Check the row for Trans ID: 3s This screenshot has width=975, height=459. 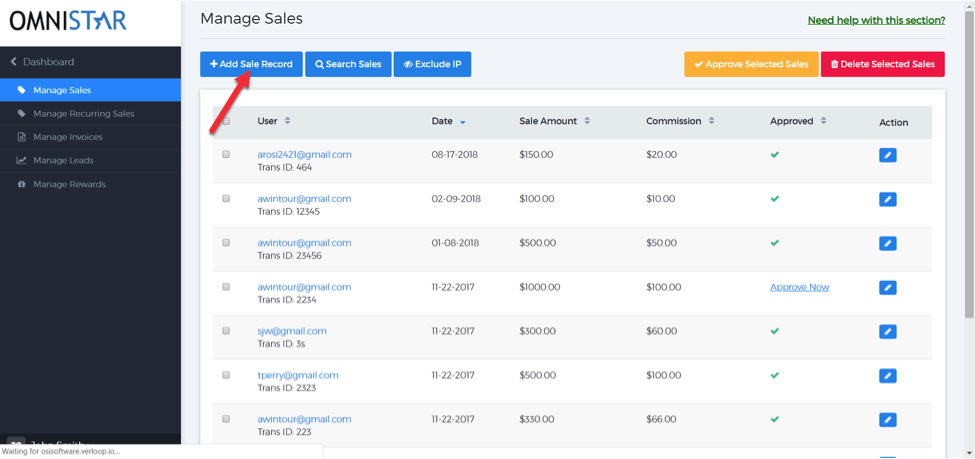226,331
